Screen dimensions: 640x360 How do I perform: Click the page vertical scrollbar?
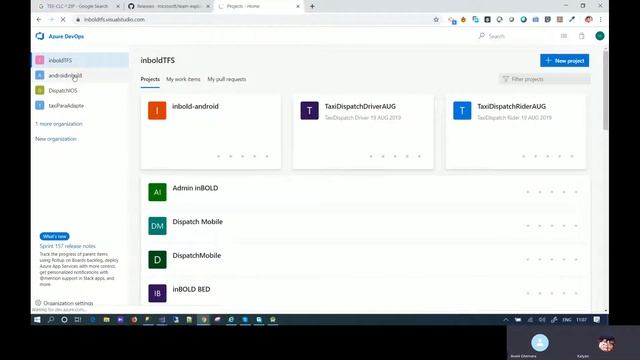tap(605, 91)
